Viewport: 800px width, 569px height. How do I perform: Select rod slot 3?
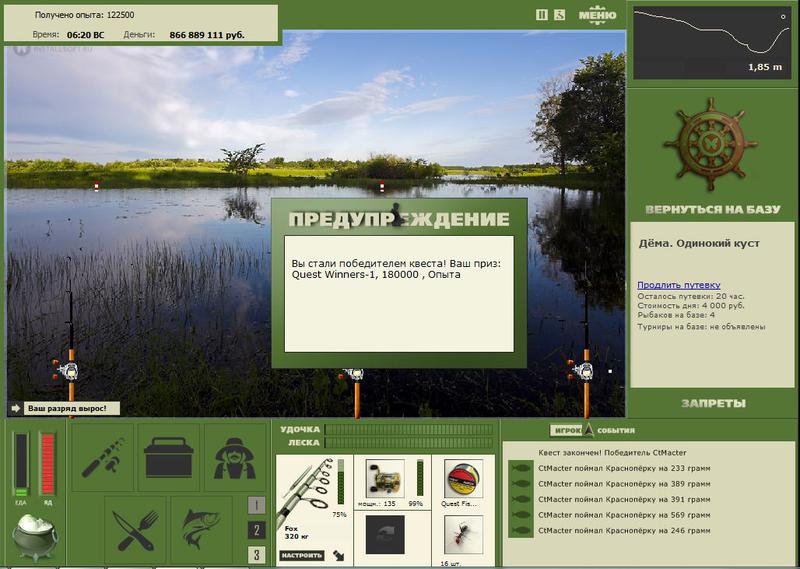[257, 555]
